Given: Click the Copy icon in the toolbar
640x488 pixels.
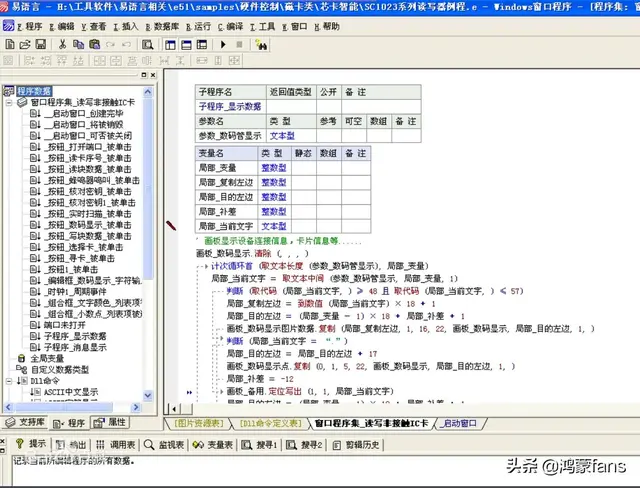Looking at the screenshot, I should tap(76, 44).
